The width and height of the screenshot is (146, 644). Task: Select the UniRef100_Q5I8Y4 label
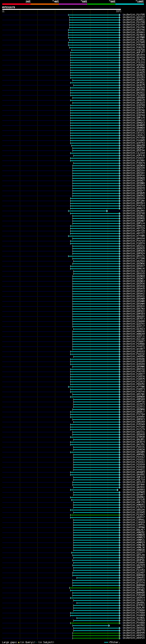click(133, 55)
